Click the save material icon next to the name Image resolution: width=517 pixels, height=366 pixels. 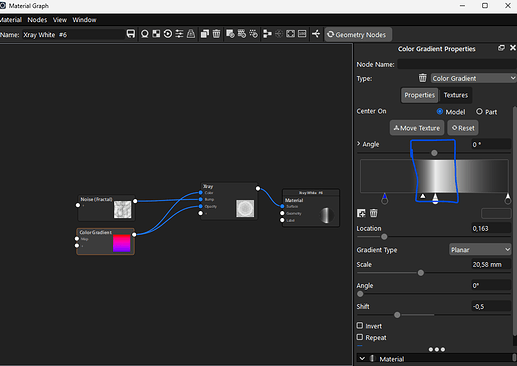(x=131, y=34)
